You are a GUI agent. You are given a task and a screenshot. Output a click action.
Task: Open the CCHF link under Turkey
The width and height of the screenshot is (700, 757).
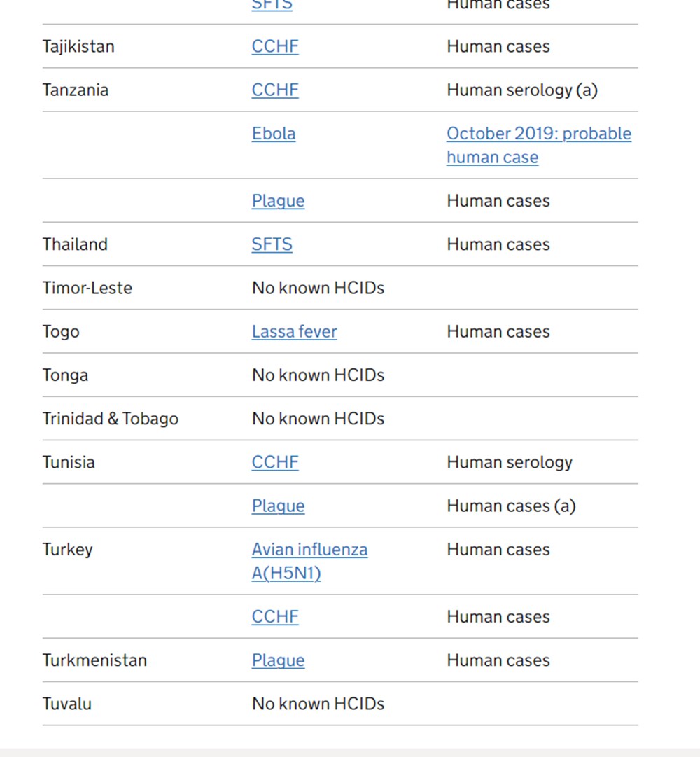click(275, 617)
